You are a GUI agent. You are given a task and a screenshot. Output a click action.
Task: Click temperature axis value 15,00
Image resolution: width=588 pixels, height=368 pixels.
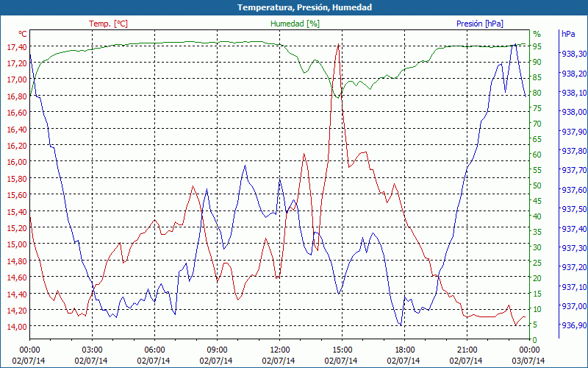17,244
